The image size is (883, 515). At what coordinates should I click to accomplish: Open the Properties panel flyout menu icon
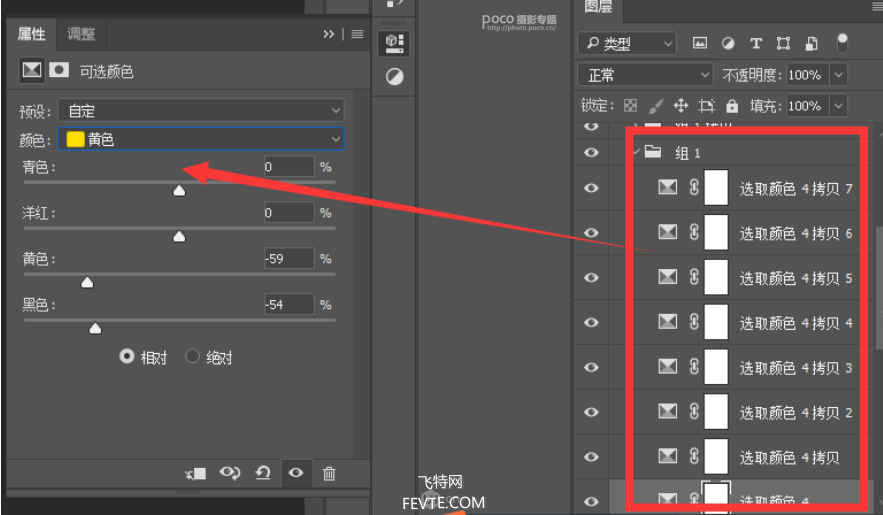pyautogui.click(x=356, y=34)
